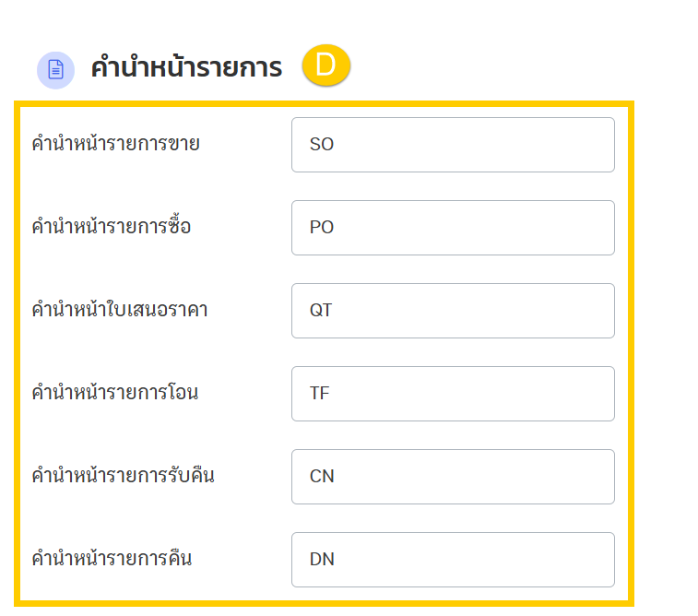
Task: Focus the คำนำหน้ารายการขาย input field
Action: coord(453,145)
